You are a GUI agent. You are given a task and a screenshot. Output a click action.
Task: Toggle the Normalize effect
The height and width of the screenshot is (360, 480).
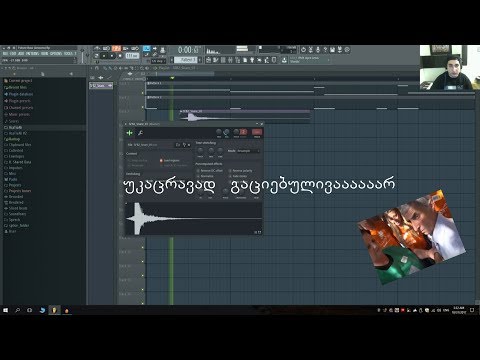click(x=205, y=176)
